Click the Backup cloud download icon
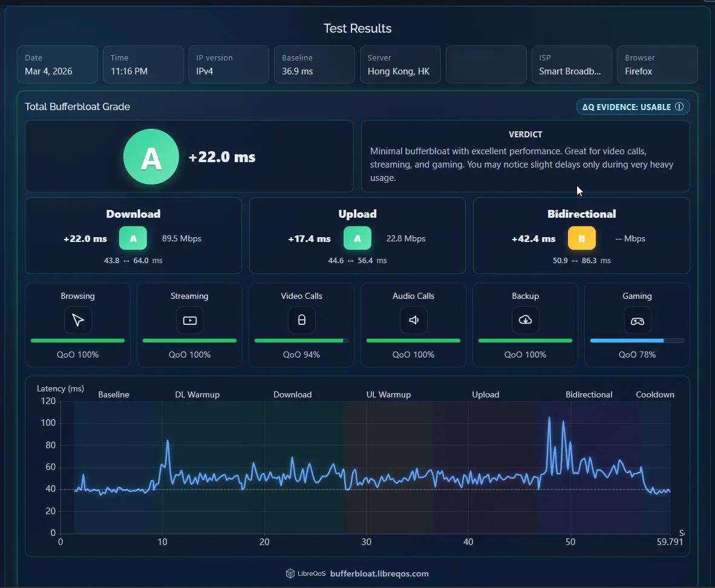This screenshot has width=715, height=588. click(525, 320)
